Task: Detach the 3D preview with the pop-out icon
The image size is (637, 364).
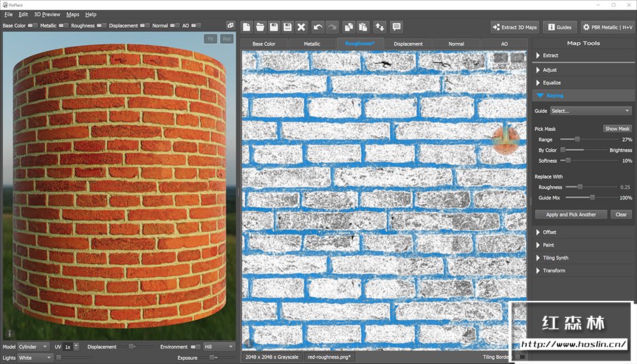Action: coord(230,25)
